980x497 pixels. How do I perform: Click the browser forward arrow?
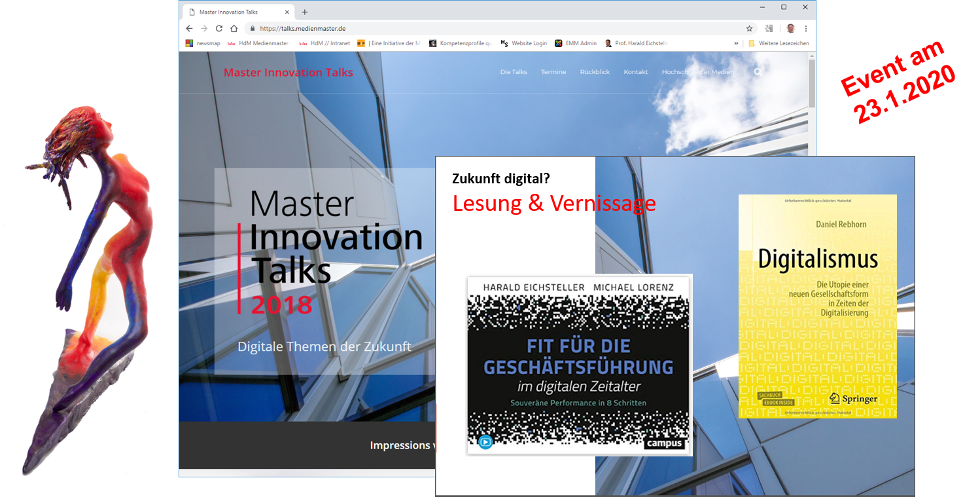[x=204, y=29]
